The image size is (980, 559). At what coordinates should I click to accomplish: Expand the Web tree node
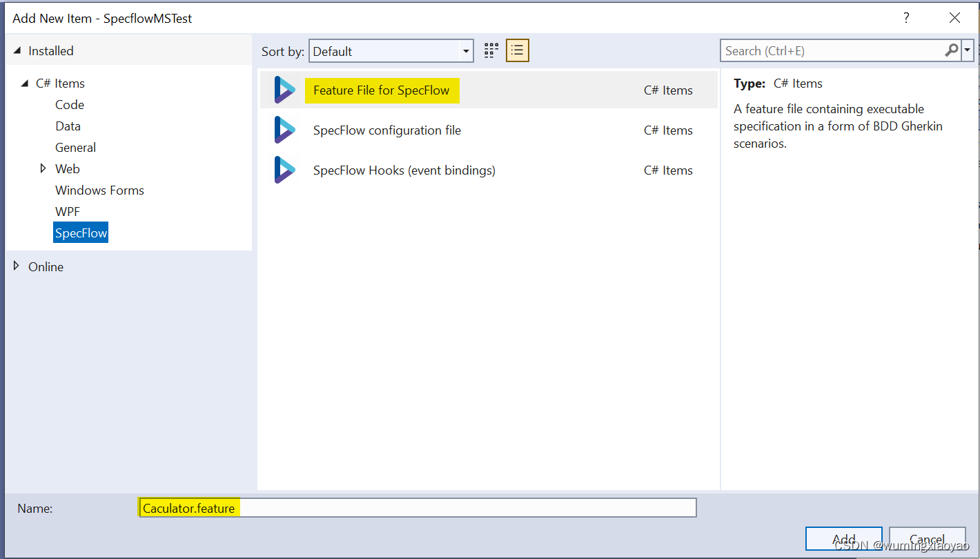point(44,168)
